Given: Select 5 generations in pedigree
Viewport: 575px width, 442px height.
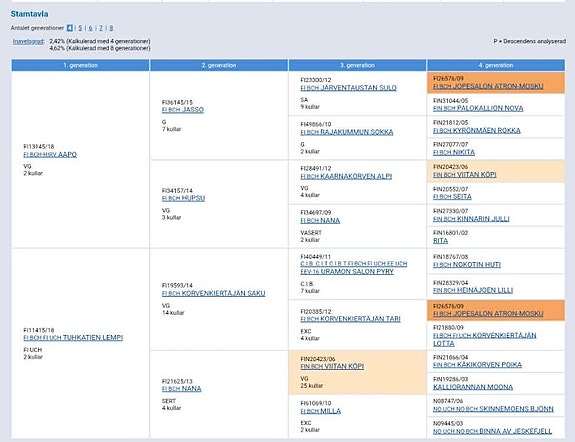Looking at the screenshot, I should [80, 28].
